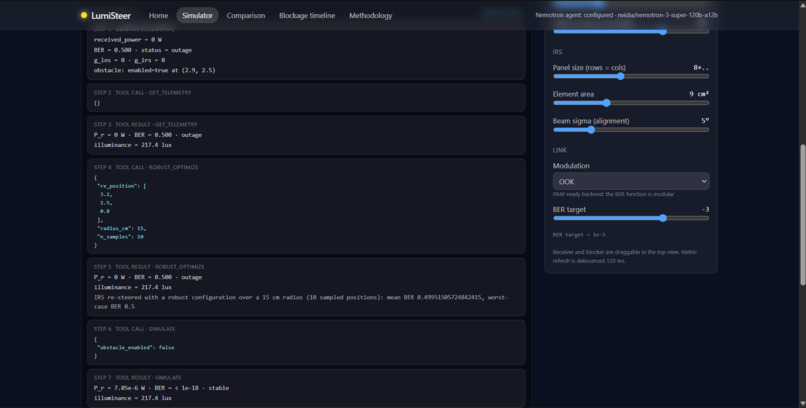Click the slider above the IRS section
Viewport: 806px width, 408px height.
coord(631,31)
